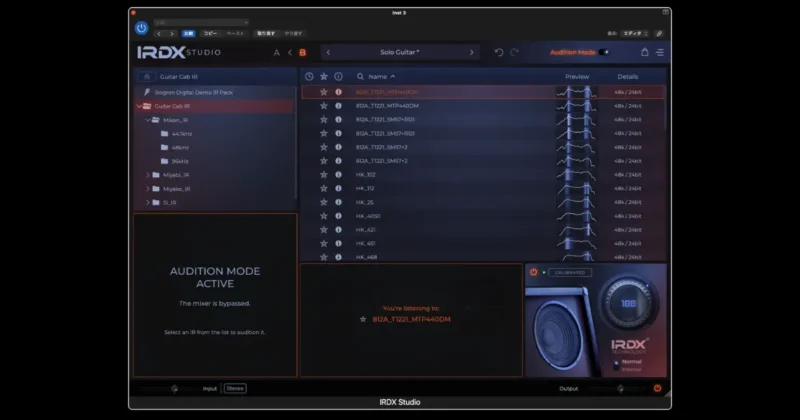Toggle the CALIBRATED button

point(570,273)
